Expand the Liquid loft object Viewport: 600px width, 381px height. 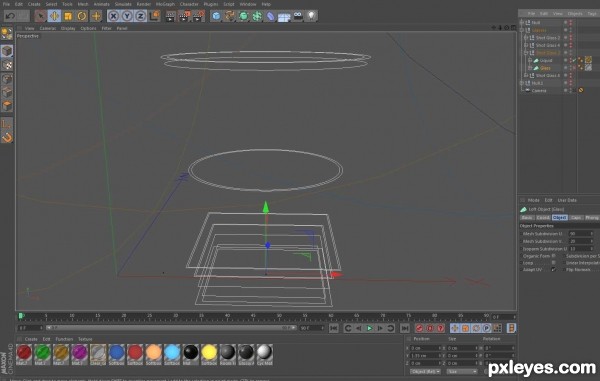point(530,60)
